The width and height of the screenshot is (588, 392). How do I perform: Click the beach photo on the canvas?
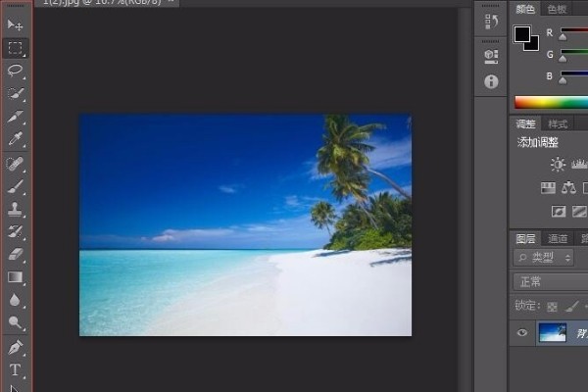click(x=245, y=224)
